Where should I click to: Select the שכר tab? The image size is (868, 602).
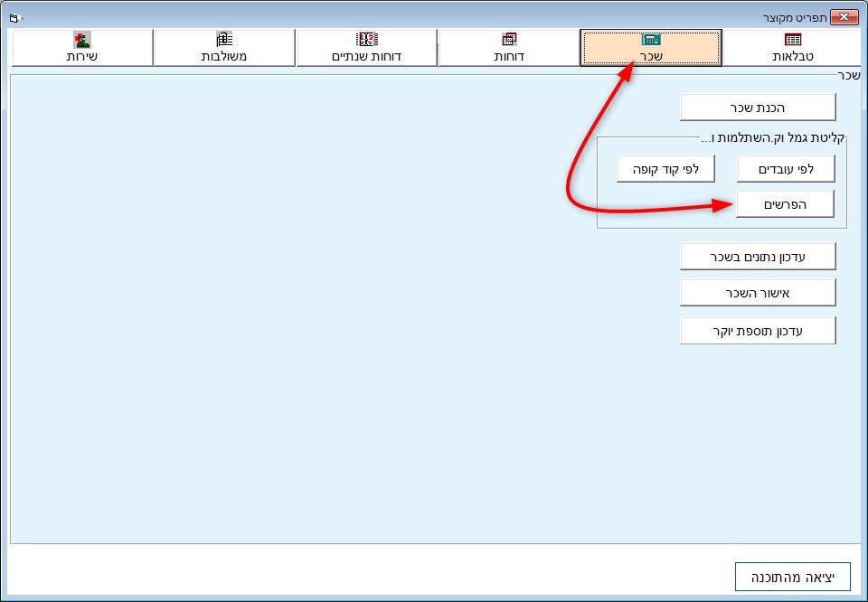tap(651, 48)
